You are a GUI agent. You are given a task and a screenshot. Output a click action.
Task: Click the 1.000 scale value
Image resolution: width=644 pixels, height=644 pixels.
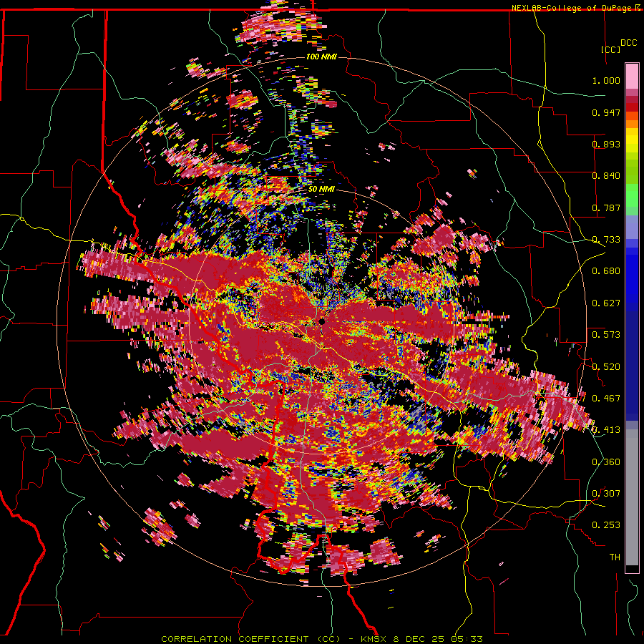click(x=606, y=80)
